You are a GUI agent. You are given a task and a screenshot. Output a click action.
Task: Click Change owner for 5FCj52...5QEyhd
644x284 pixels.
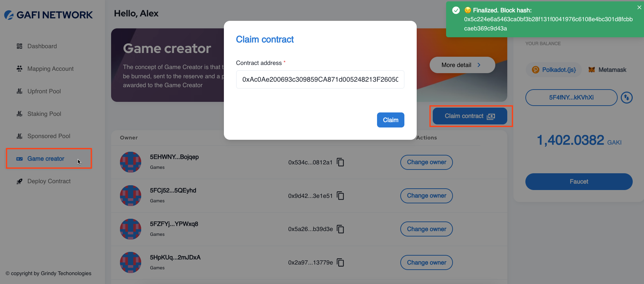tap(427, 196)
